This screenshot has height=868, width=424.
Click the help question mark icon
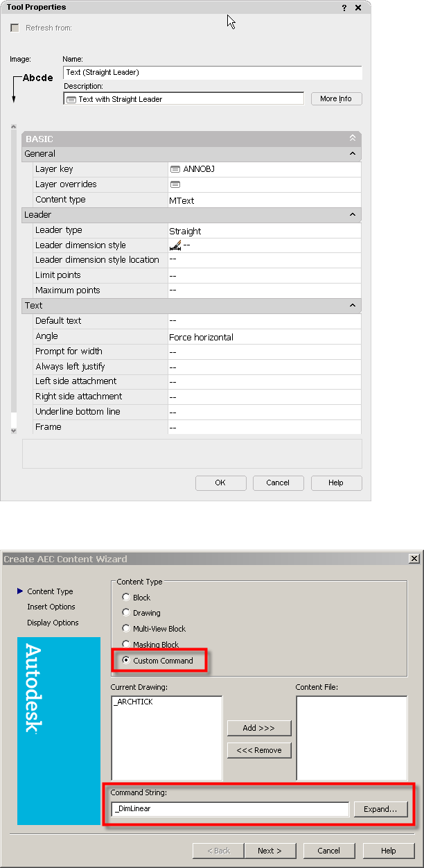[344, 8]
